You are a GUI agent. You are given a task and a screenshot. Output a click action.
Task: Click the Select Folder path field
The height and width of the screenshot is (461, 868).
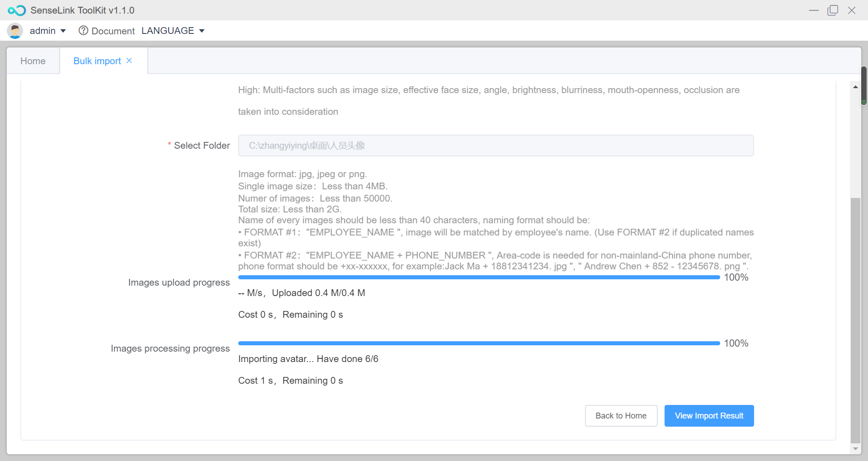click(x=495, y=146)
